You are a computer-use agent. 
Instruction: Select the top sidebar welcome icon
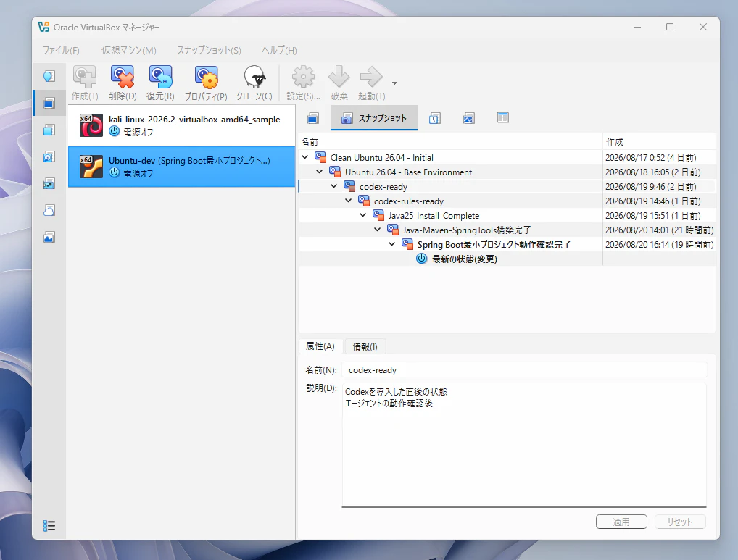click(x=49, y=76)
